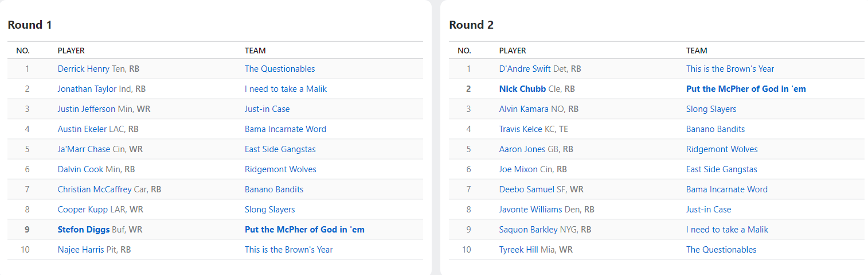Open Banano Bandits team in Round 1
This screenshot has height=275, width=868.
click(274, 189)
